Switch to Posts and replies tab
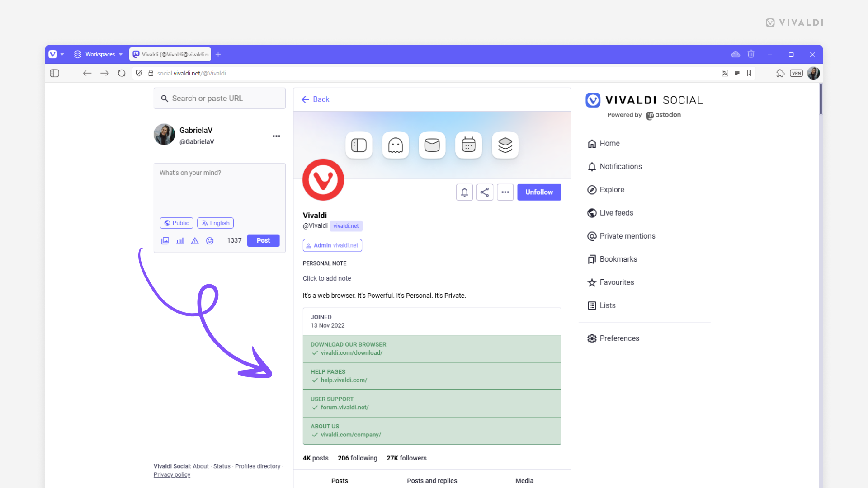This screenshot has height=488, width=868. click(432, 480)
